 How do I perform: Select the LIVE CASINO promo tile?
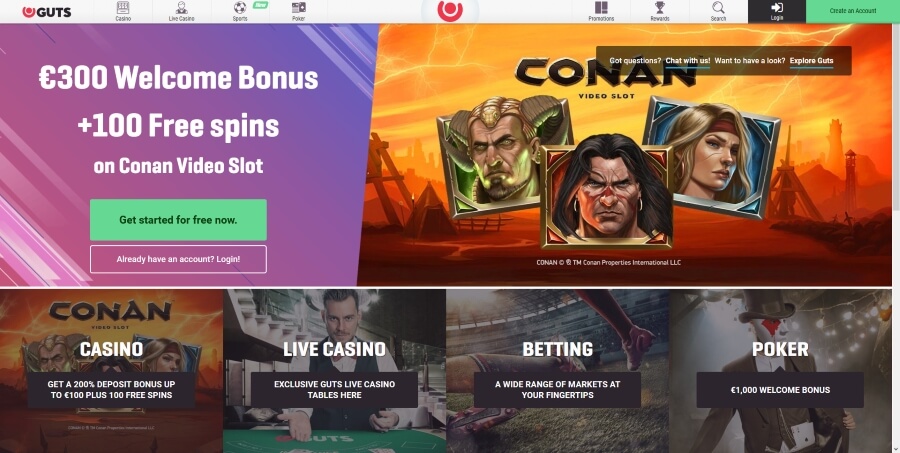[x=334, y=371]
